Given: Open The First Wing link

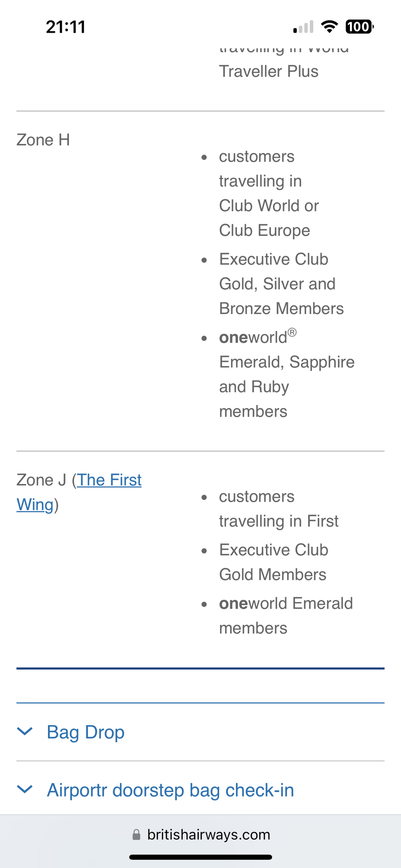Looking at the screenshot, I should (109, 480).
